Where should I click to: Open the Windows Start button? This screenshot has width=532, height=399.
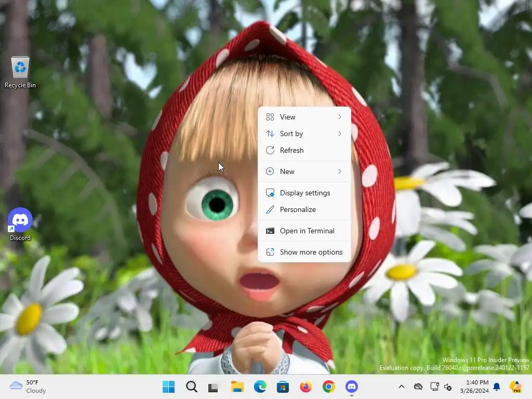[169, 387]
